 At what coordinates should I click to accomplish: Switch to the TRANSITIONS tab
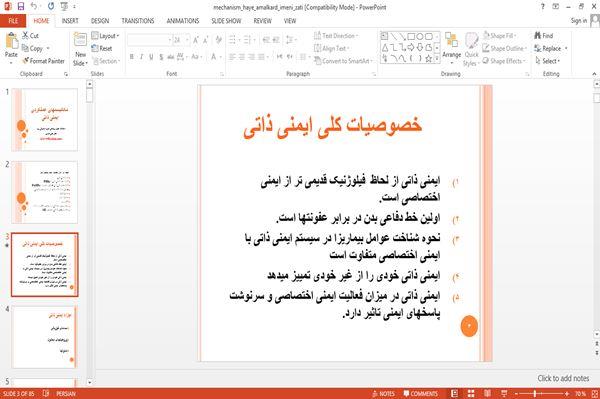pyautogui.click(x=138, y=21)
